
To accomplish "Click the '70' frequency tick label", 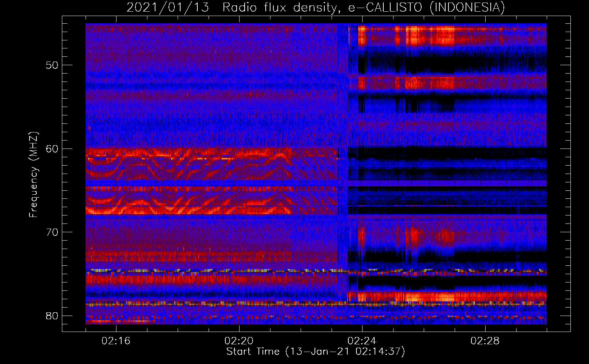I will point(52,232).
